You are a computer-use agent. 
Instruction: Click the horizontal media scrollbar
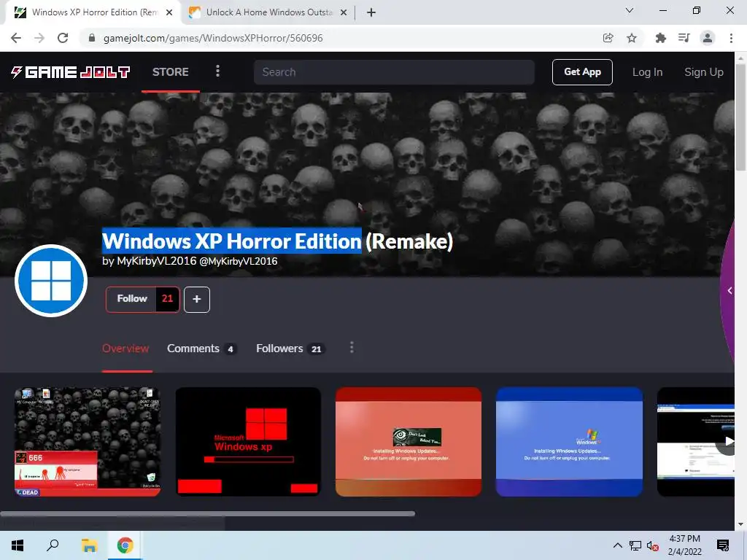tap(207, 514)
